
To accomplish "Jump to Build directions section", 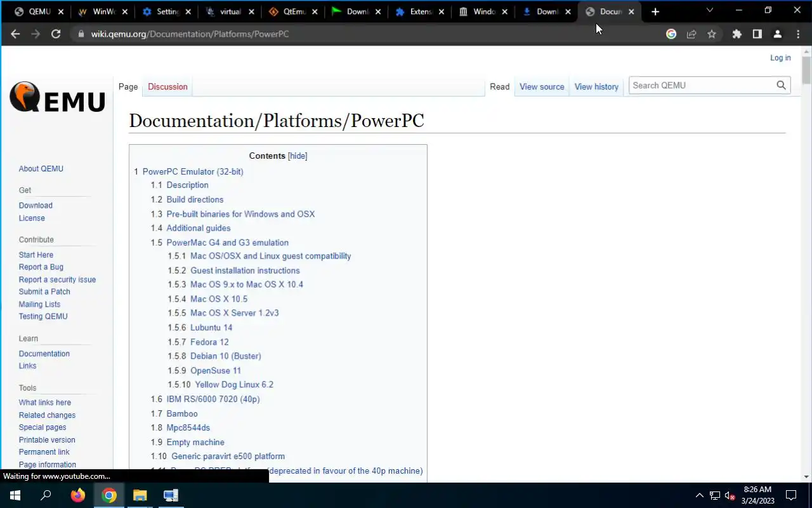I will pos(195,199).
